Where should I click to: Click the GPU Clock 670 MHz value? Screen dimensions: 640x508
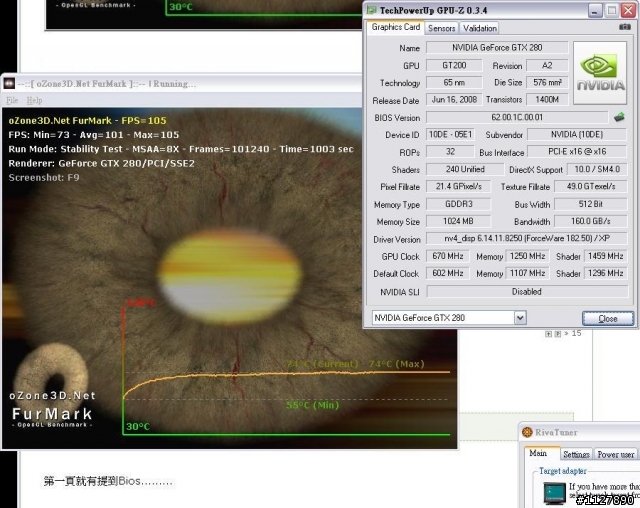(x=447, y=256)
